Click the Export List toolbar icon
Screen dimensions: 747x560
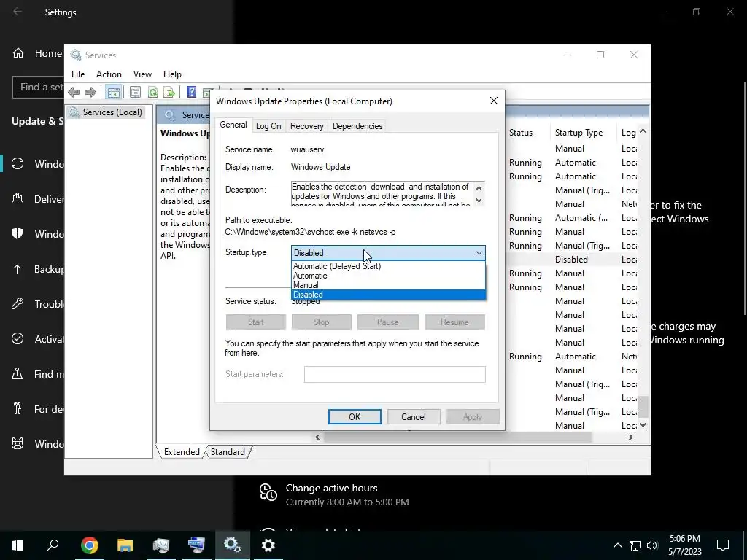tap(169, 92)
